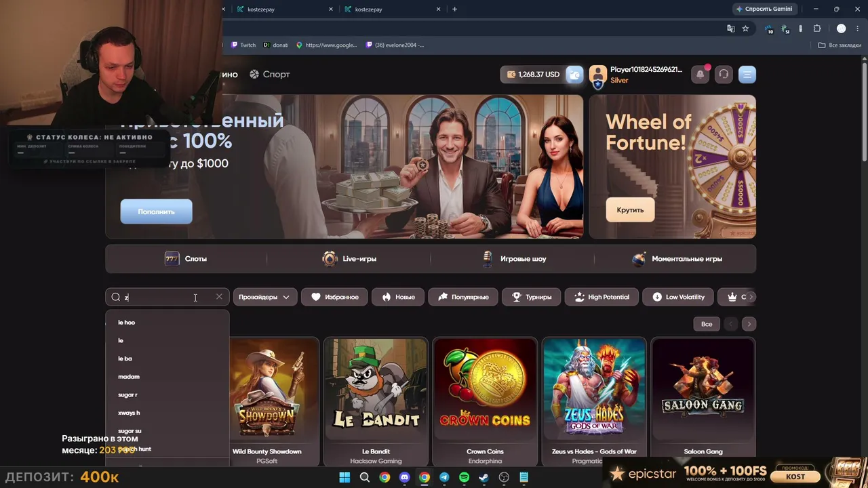Viewport: 868px width, 488px height.
Task: Open the Слоты category tab
Action: (x=186, y=259)
